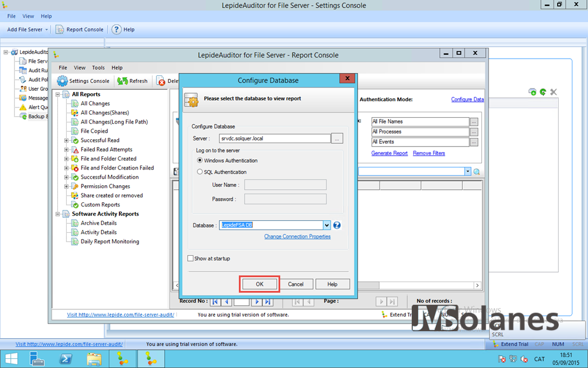Click Configure Database link in Report Console

tap(467, 99)
